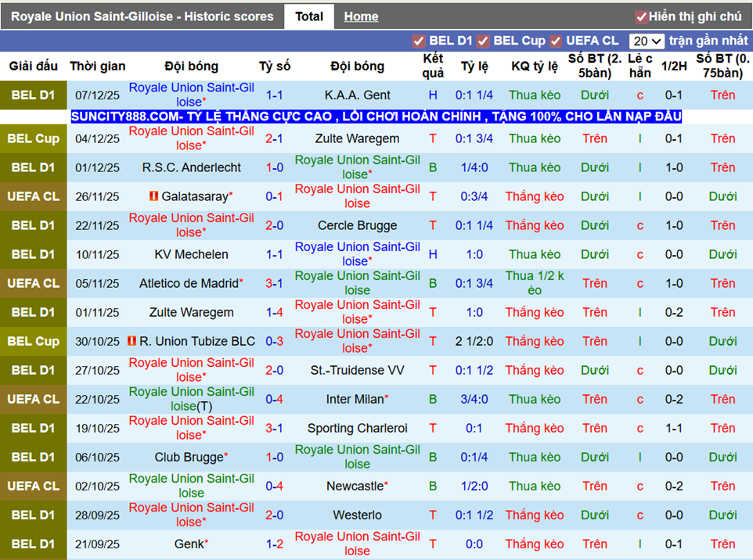Image resolution: width=753 pixels, height=560 pixels.
Task: Open R.S.C. Anderlecht team link
Action: (x=191, y=167)
